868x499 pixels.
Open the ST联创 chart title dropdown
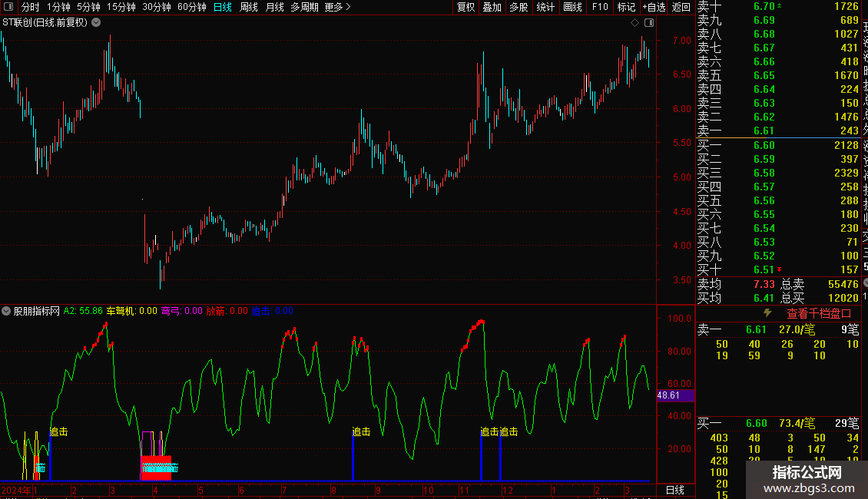[x=96, y=23]
